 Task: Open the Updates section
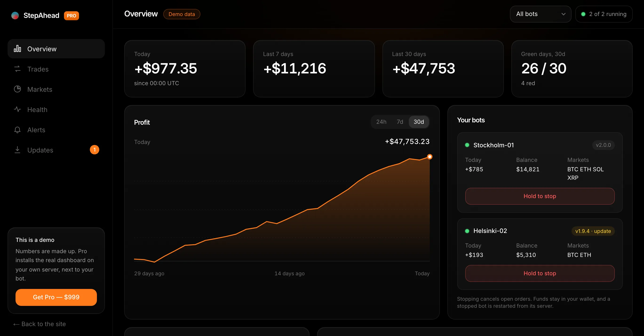coord(56,150)
